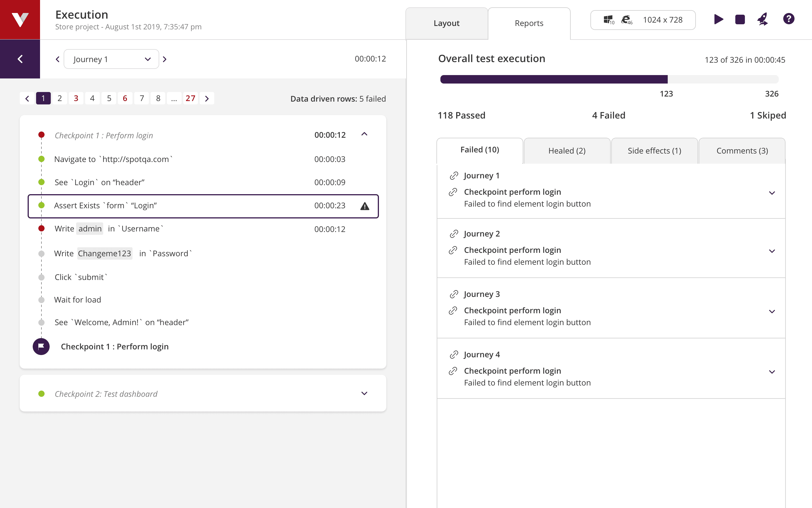The width and height of the screenshot is (812, 508).
Task: Click next page arrow in pagination
Action: (x=207, y=98)
